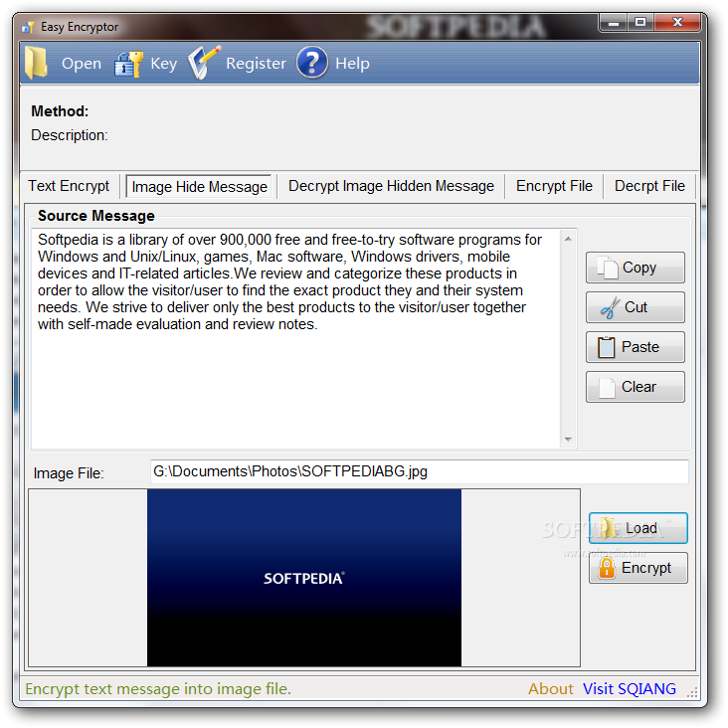The width and height of the screenshot is (728, 728).
Task: Load an image file with Load
Action: pos(637,528)
